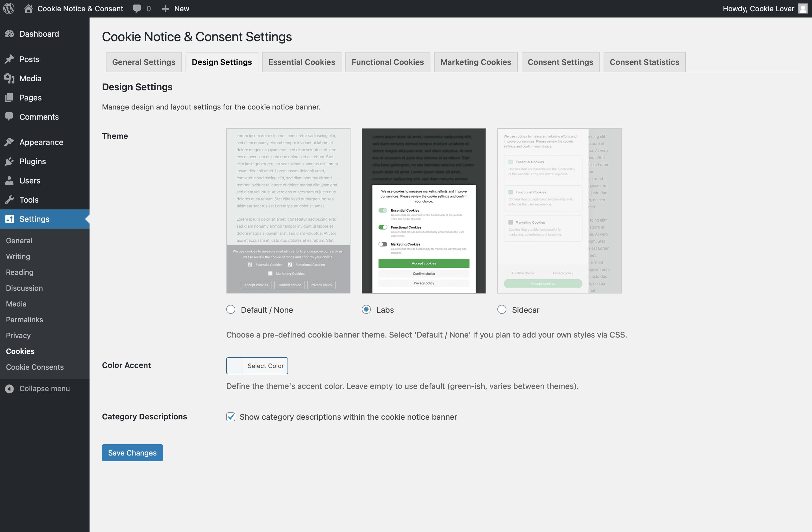Open Cookies settings submenu link
Screen dimensions: 812x532
(20, 351)
